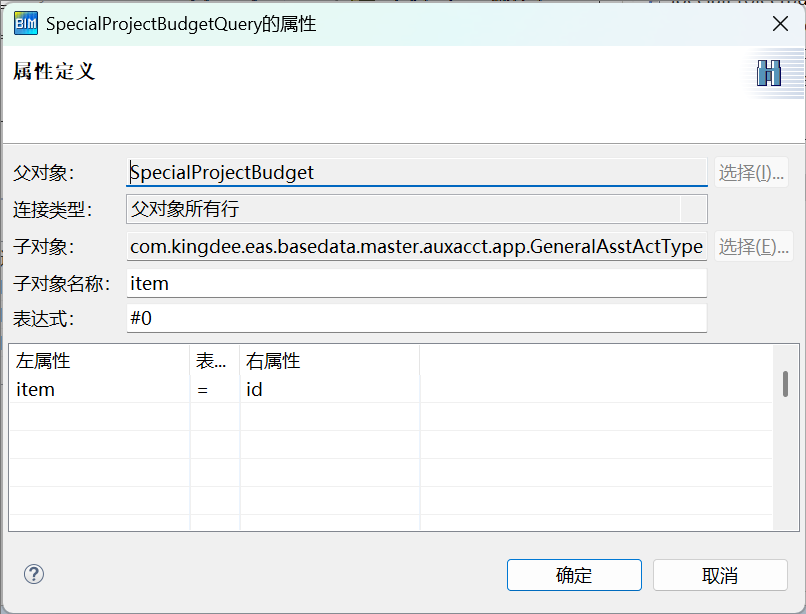Click the binoculars icon in header

pos(768,74)
